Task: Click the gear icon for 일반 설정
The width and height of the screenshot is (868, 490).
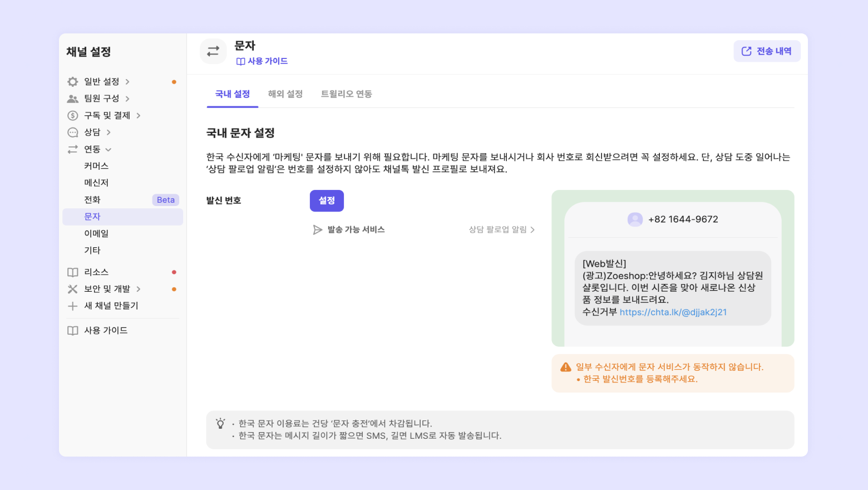Action: [x=73, y=82]
